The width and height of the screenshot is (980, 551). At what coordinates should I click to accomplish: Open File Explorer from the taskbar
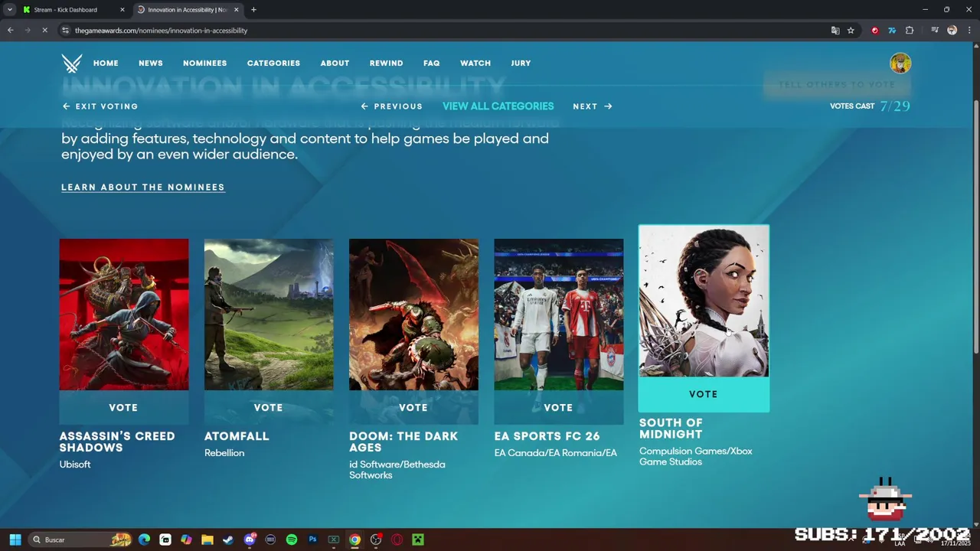[x=207, y=540]
